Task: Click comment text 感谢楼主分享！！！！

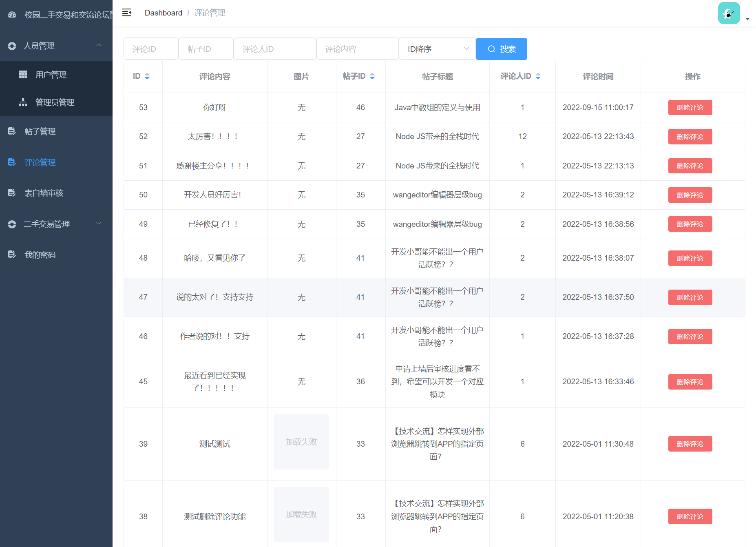Action: point(213,166)
